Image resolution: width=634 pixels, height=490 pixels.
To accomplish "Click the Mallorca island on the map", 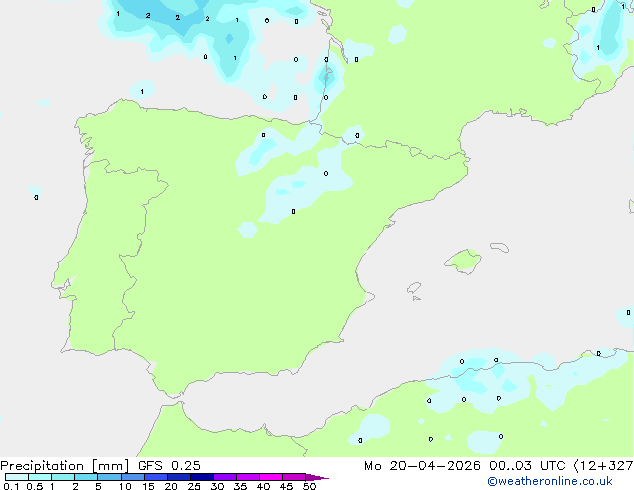I will (464, 261).
